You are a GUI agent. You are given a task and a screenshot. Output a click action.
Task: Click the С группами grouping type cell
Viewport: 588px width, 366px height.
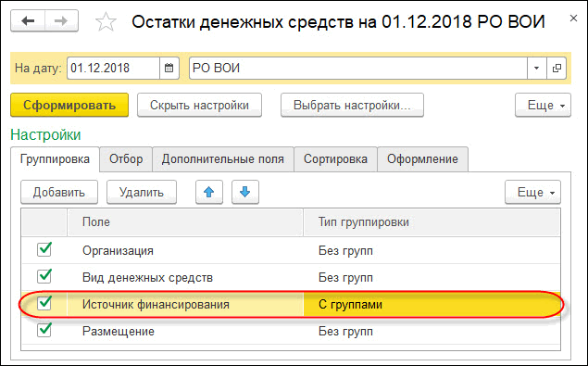point(432,305)
